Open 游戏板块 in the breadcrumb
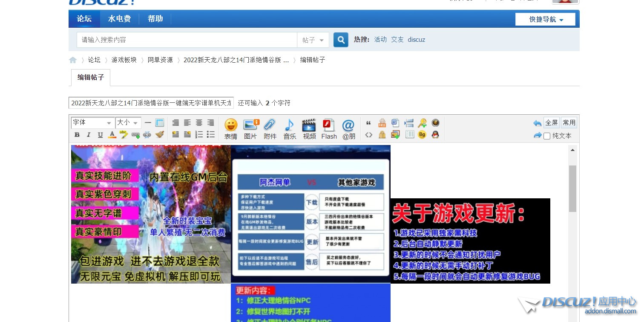Viewport: 644px width, 322px height. click(124, 60)
